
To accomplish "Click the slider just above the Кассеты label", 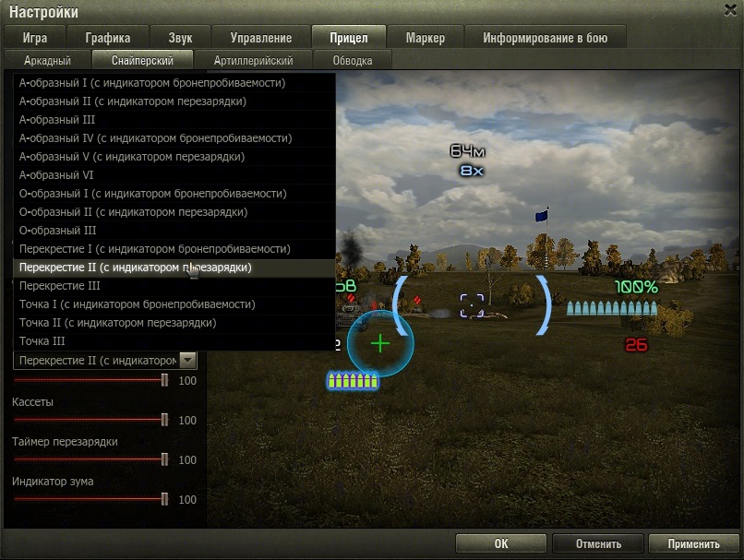I will (91, 380).
